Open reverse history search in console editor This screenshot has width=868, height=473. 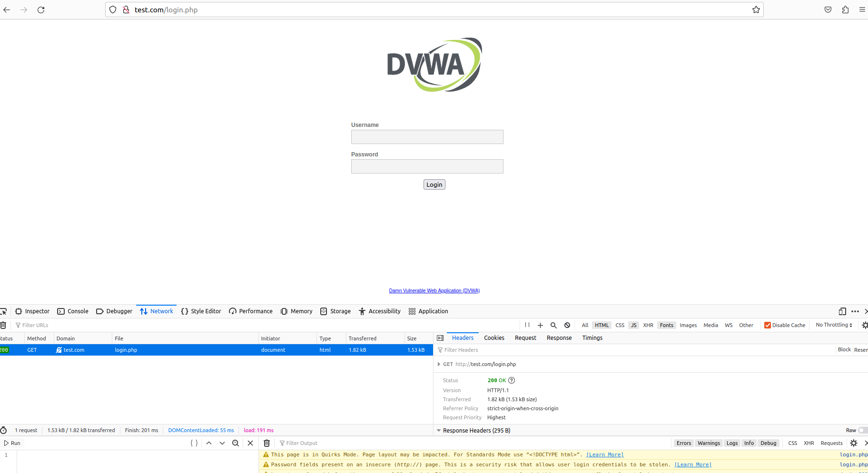pos(236,443)
